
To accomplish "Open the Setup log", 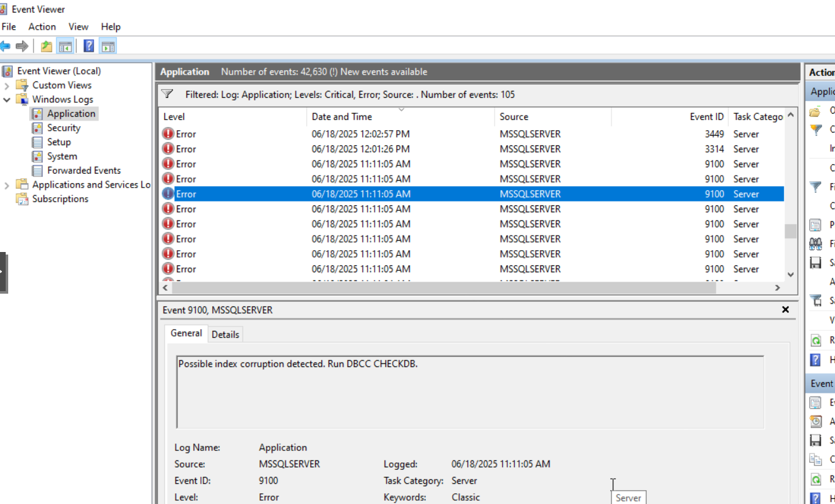I will (x=59, y=142).
